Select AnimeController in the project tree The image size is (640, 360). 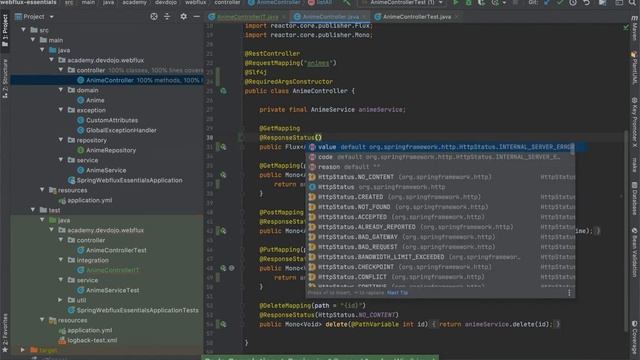[x=107, y=80]
